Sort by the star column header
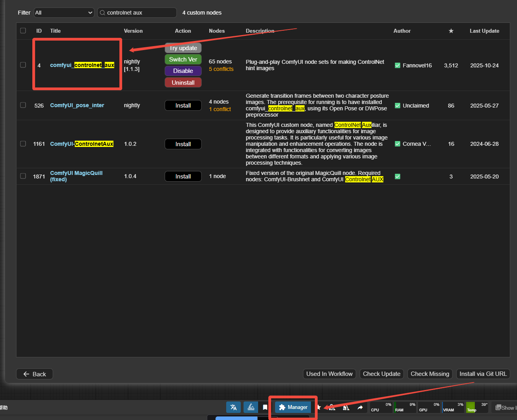517x420 pixels. click(451, 31)
